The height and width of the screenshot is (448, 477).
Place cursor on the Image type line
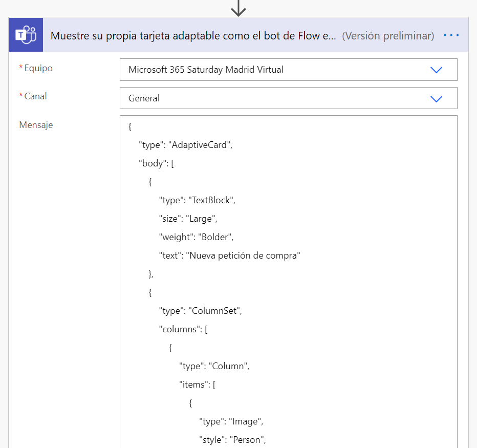(x=231, y=421)
